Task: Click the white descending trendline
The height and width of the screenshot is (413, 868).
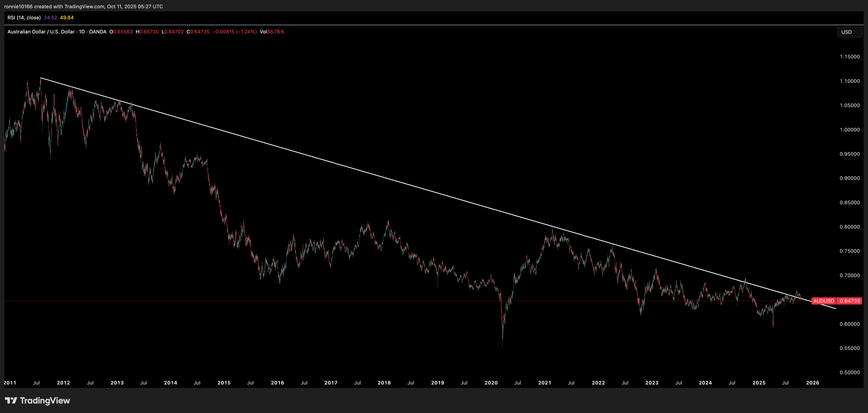Action: point(337,164)
